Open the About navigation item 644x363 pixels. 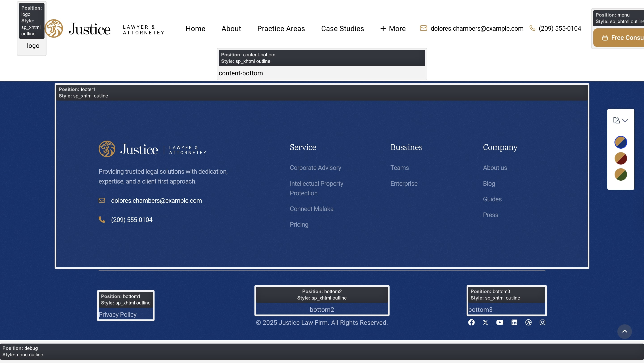(x=231, y=29)
